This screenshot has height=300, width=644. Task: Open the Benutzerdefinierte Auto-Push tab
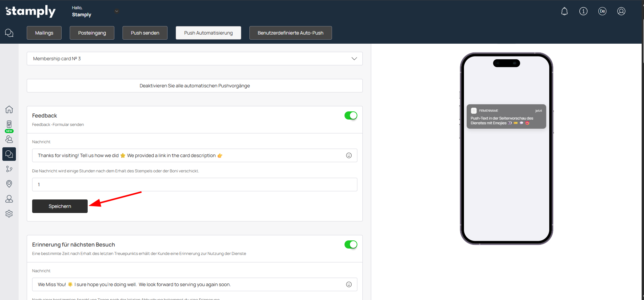tap(290, 33)
